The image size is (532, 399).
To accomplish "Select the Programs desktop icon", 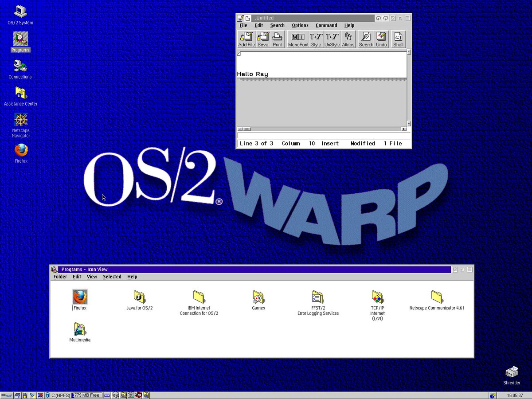I will 20,42.
